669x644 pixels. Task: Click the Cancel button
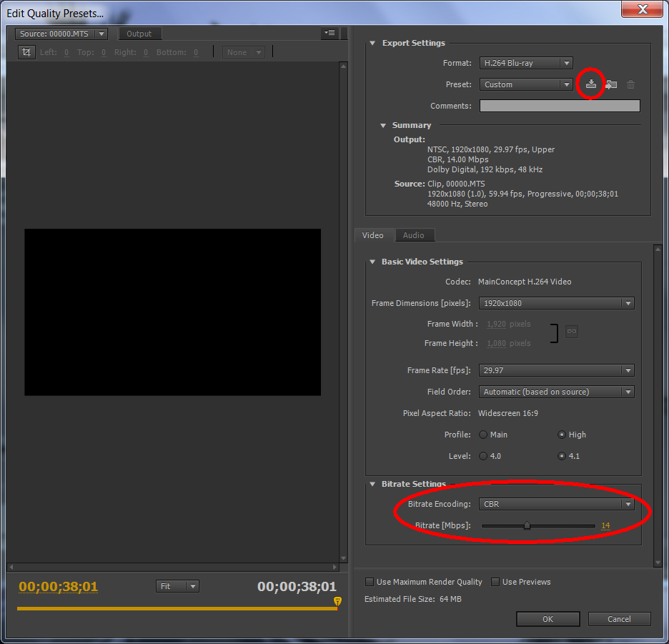619,619
